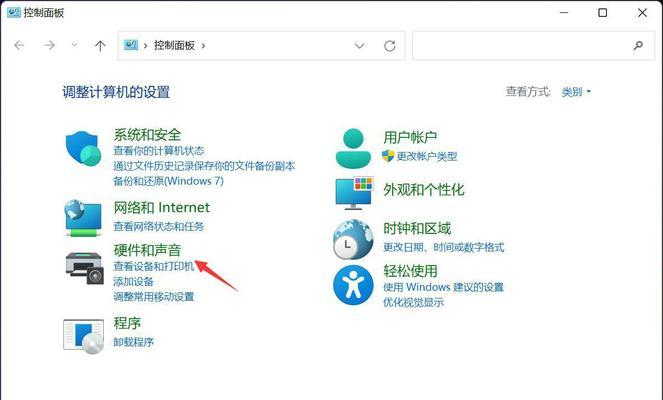Image resolution: width=663 pixels, height=400 pixels.
Task: Go up one level with up arrow
Action: [100, 45]
